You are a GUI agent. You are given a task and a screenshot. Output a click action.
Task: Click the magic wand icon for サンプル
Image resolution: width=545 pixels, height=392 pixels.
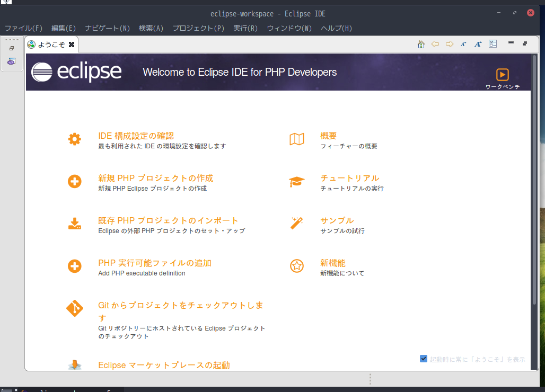(296, 223)
